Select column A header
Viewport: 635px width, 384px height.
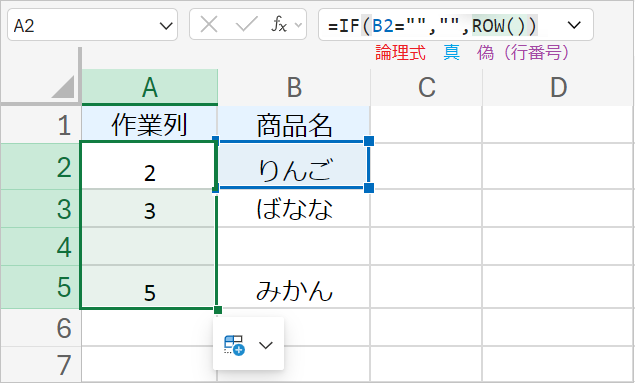(150, 87)
